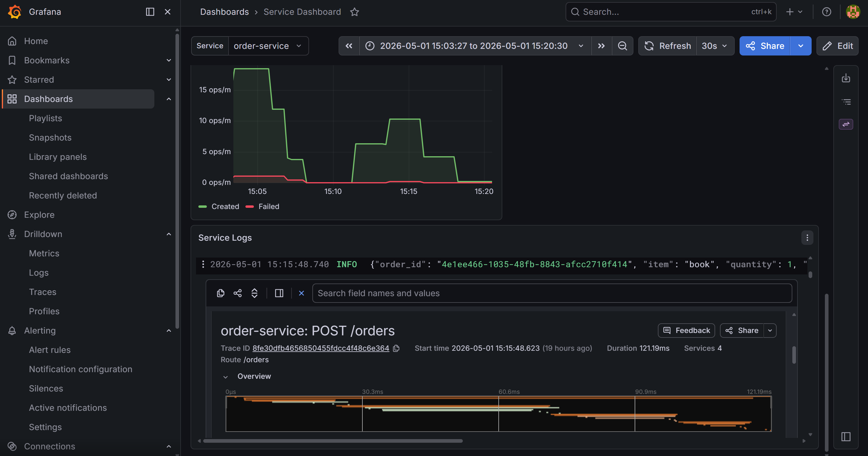Image resolution: width=868 pixels, height=456 pixels.
Task: Shift time range backwards
Action: (349, 46)
